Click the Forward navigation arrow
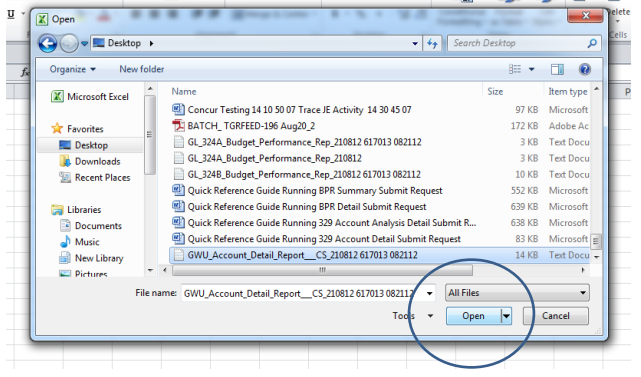The image size is (641, 377). 69,43
